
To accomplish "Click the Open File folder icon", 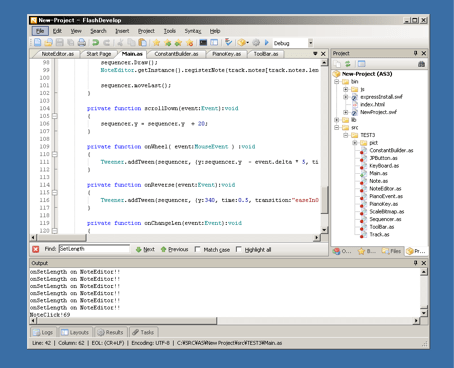I will click(x=49, y=43).
